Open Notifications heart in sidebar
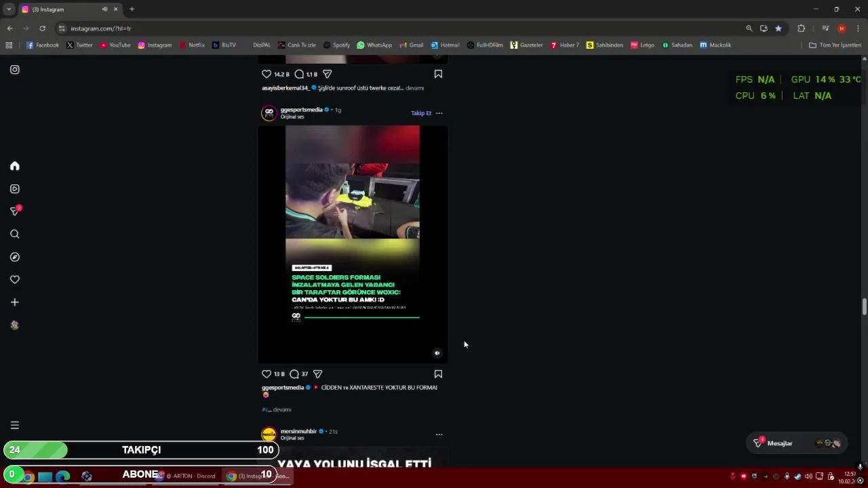 [x=15, y=280]
